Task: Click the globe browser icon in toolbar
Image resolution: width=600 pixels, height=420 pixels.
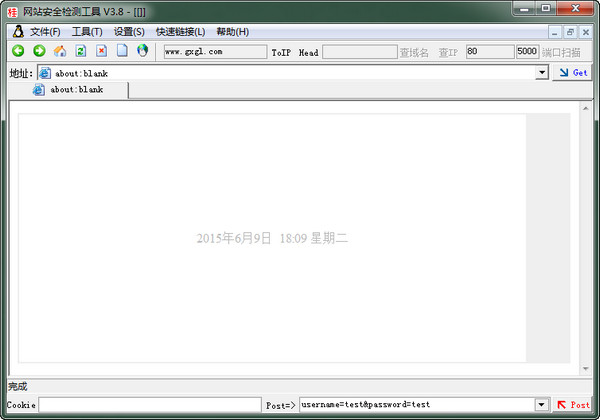Action: point(142,51)
